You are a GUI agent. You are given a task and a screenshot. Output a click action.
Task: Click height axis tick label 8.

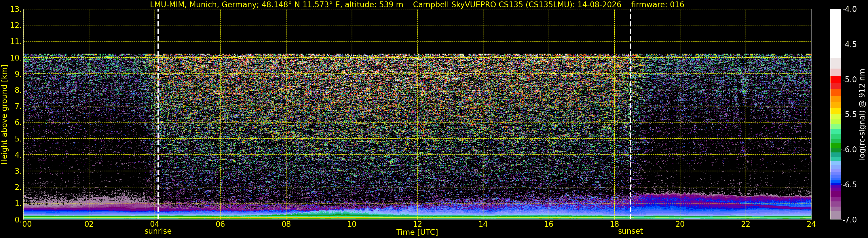click(18, 90)
